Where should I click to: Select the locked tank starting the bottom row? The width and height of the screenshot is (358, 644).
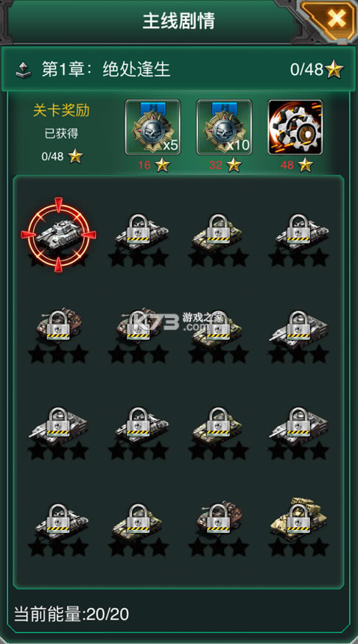coord(58,529)
